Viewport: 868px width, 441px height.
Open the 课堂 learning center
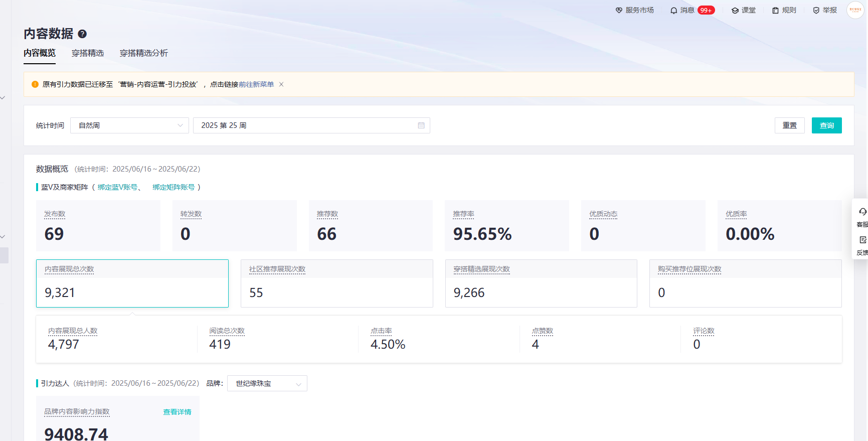(x=743, y=10)
